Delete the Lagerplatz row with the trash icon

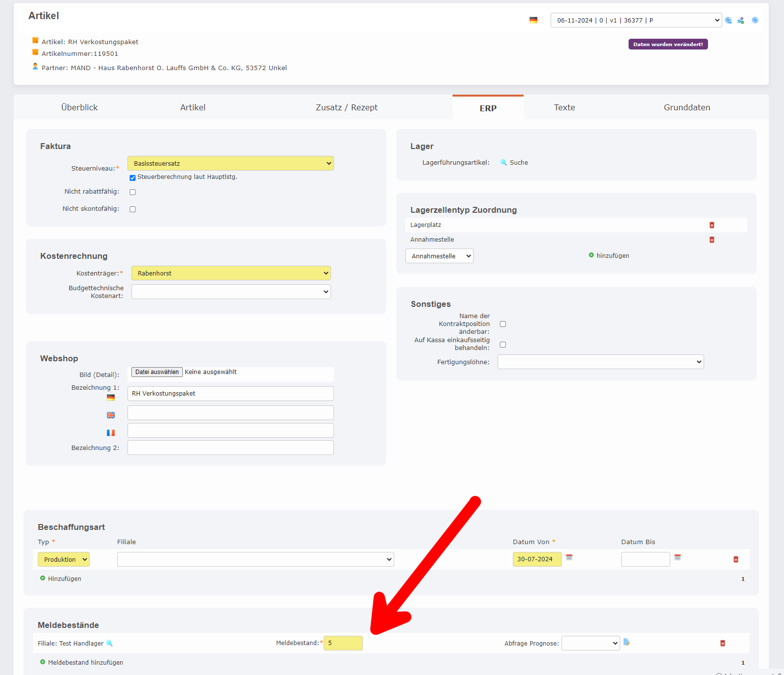coord(712,225)
